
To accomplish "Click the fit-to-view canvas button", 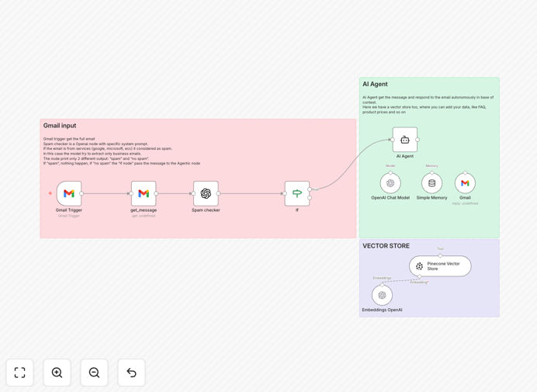I will (x=20, y=373).
